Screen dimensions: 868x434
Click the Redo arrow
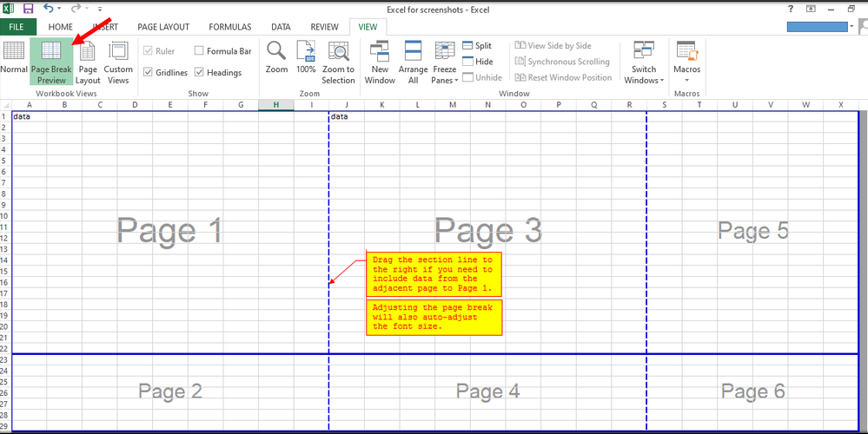tap(76, 9)
